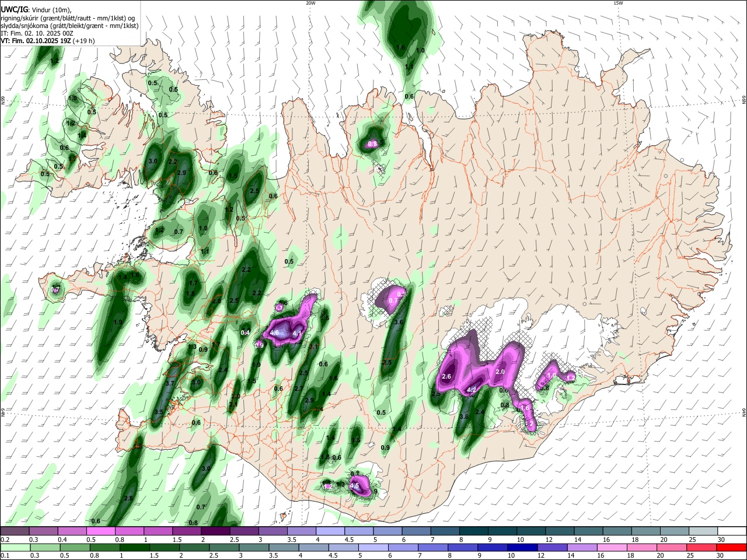Click the '2.7' precipitation value on the map
The width and height of the screenshot is (747, 560).
coord(299,388)
